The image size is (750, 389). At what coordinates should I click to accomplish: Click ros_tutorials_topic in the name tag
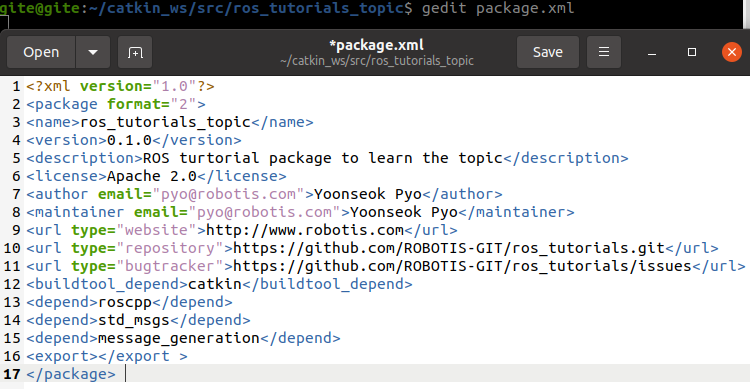click(x=165, y=122)
